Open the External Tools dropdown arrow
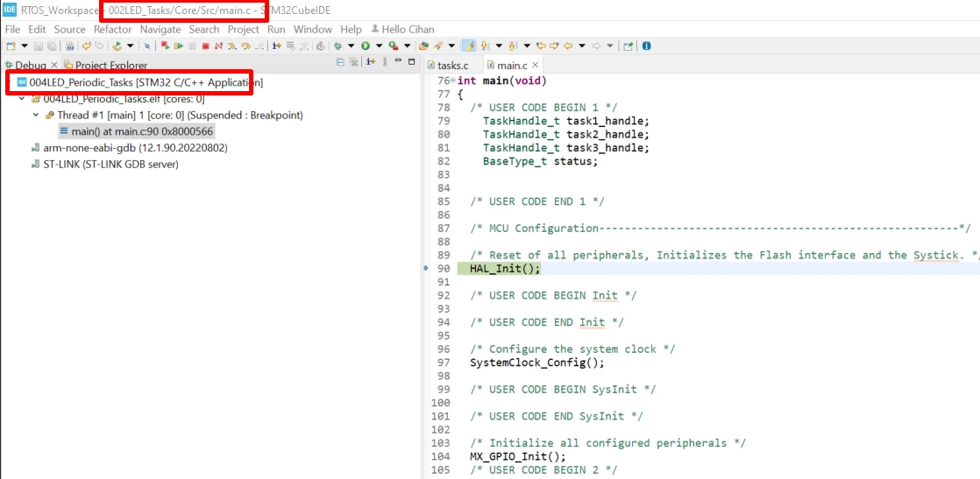 (407, 46)
